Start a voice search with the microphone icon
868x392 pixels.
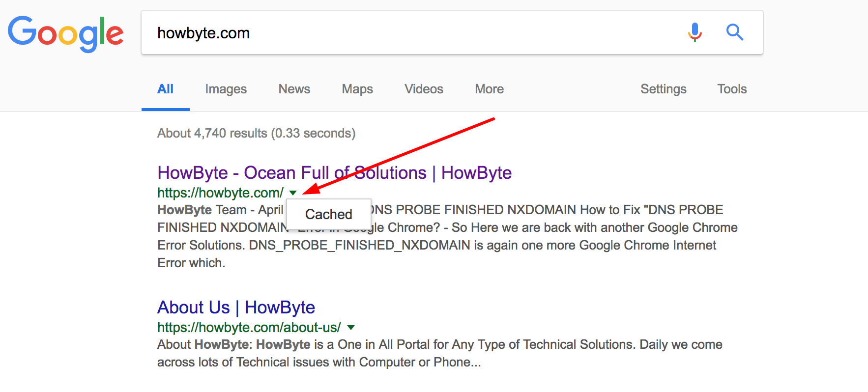(695, 32)
